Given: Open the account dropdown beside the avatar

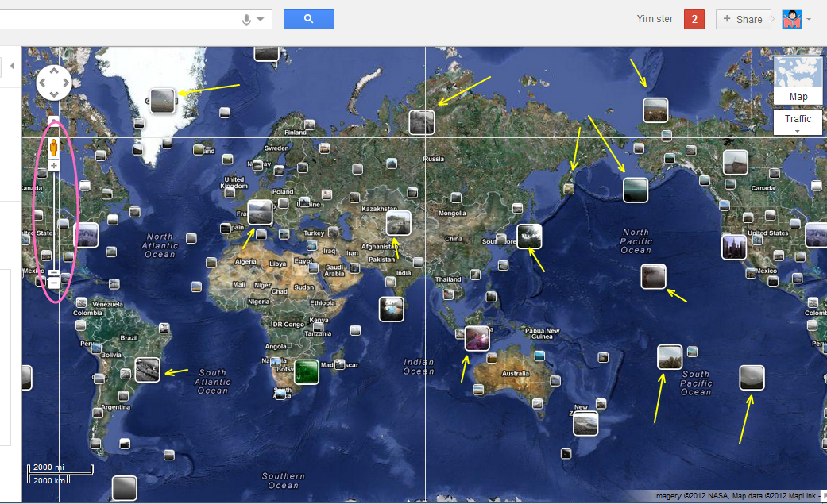Looking at the screenshot, I should (x=808, y=21).
